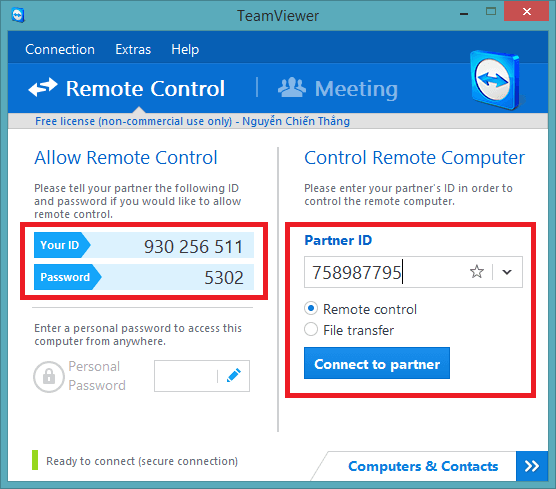
Task: Click the Meeting people icon
Action: coord(291,87)
